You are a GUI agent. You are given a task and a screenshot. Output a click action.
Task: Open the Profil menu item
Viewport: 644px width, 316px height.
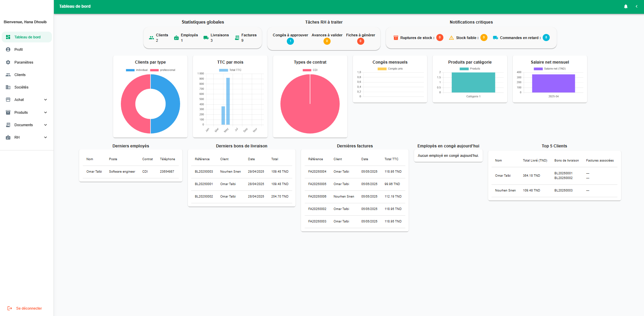[27, 49]
